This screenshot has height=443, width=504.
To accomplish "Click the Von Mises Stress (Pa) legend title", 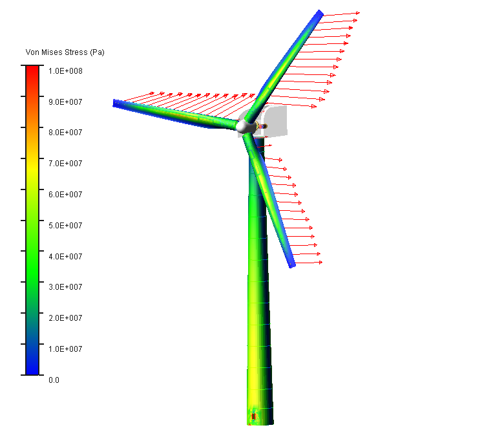I will click(x=65, y=52).
